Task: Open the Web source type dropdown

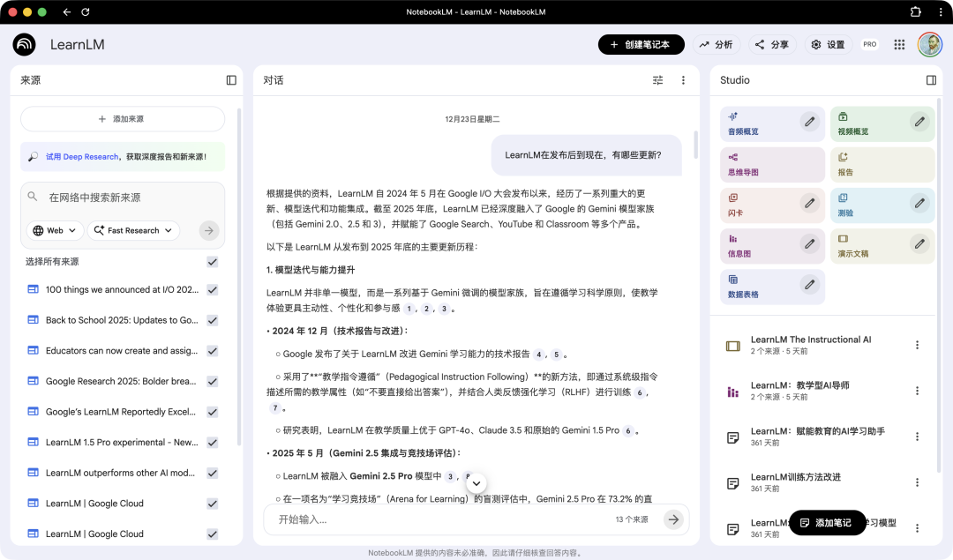Action: coord(55,231)
